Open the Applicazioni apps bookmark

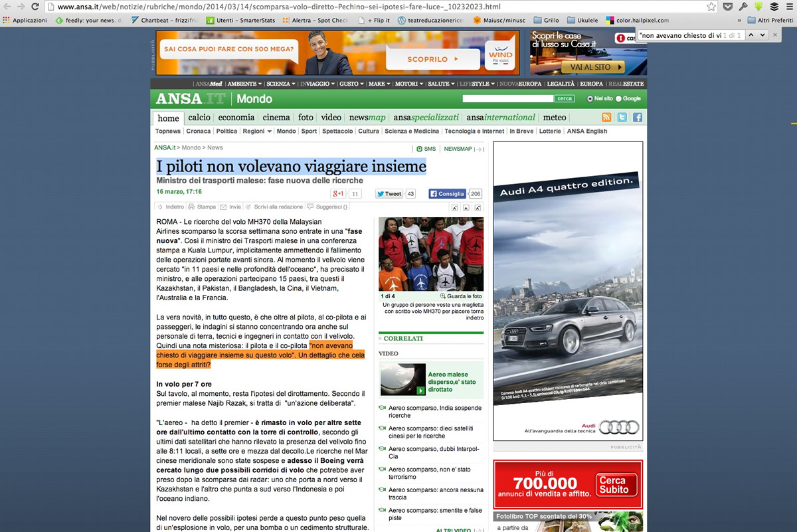click(25, 21)
